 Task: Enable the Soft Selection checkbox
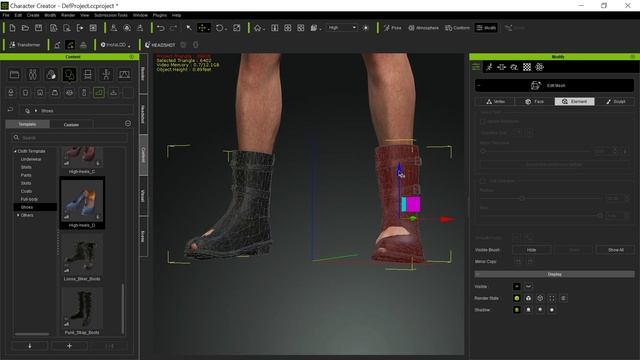pos(483,180)
